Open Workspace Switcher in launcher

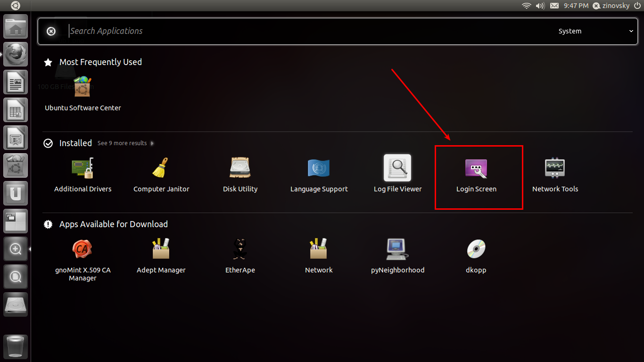[16, 221]
